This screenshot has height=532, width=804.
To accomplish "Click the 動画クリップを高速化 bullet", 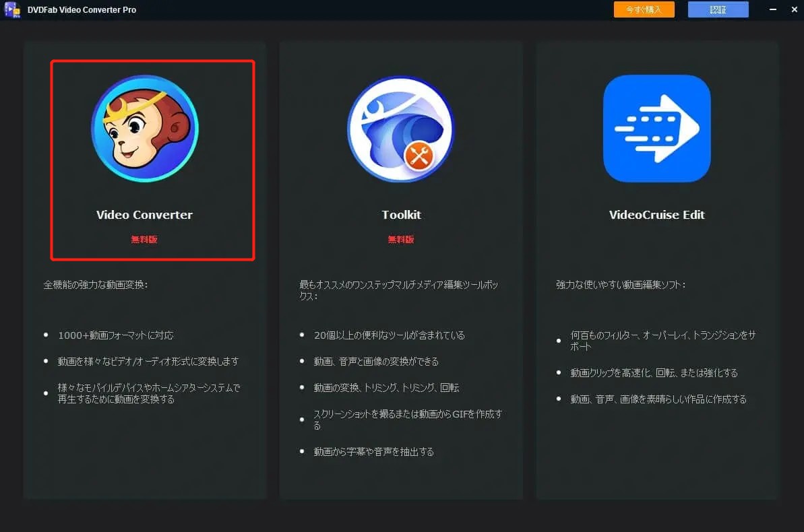I will 654,372.
